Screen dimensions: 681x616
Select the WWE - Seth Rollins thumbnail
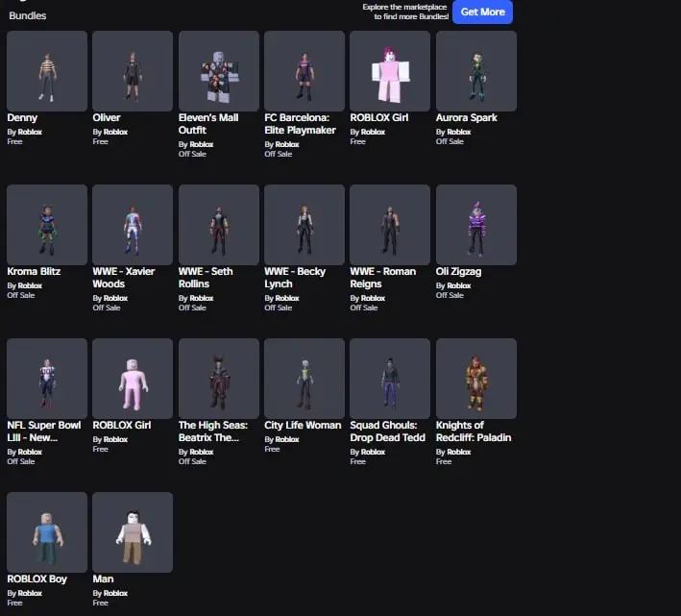point(219,225)
